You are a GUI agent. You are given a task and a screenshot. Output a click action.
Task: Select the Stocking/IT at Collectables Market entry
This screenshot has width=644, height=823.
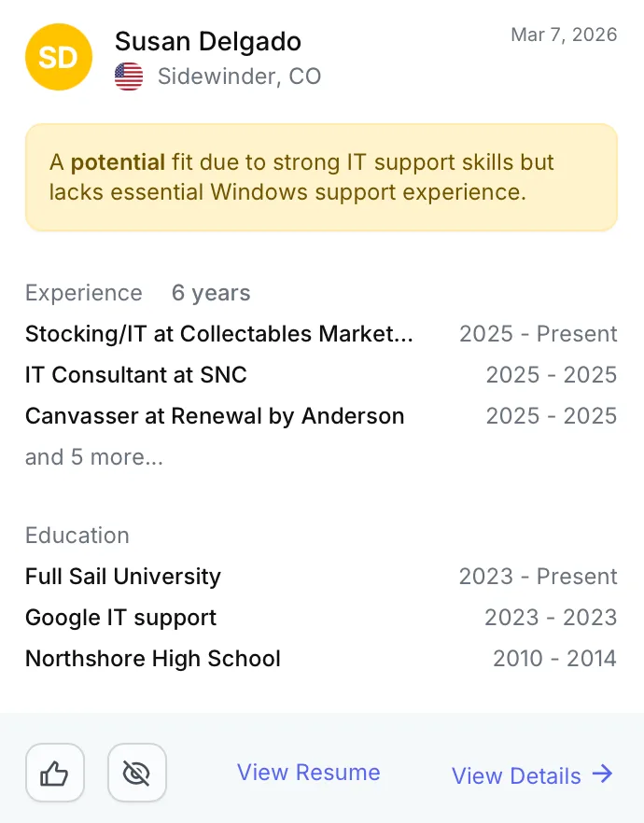[219, 334]
